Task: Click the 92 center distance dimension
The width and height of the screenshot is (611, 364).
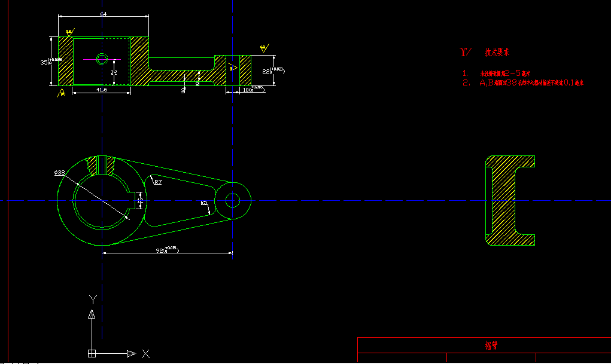Action: click(167, 250)
